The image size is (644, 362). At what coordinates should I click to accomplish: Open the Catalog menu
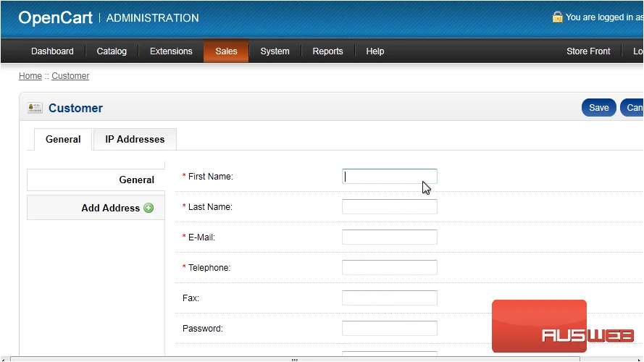[x=112, y=51]
